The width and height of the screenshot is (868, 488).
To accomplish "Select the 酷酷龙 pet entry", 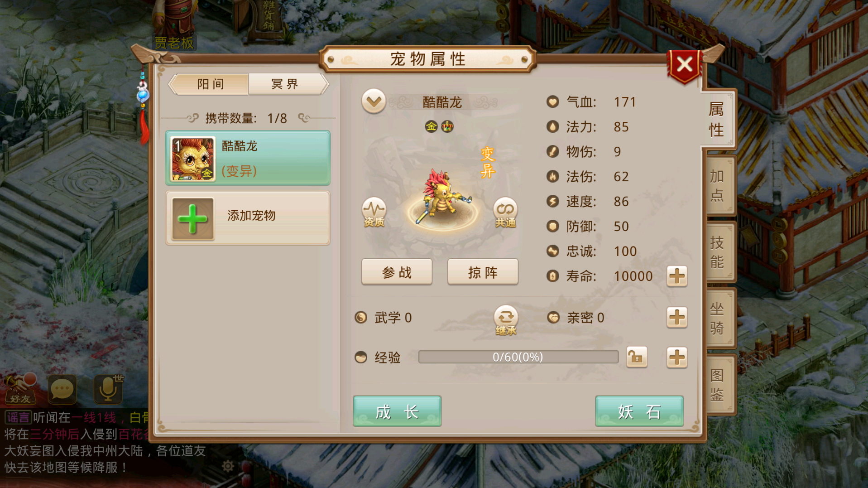I will (248, 158).
